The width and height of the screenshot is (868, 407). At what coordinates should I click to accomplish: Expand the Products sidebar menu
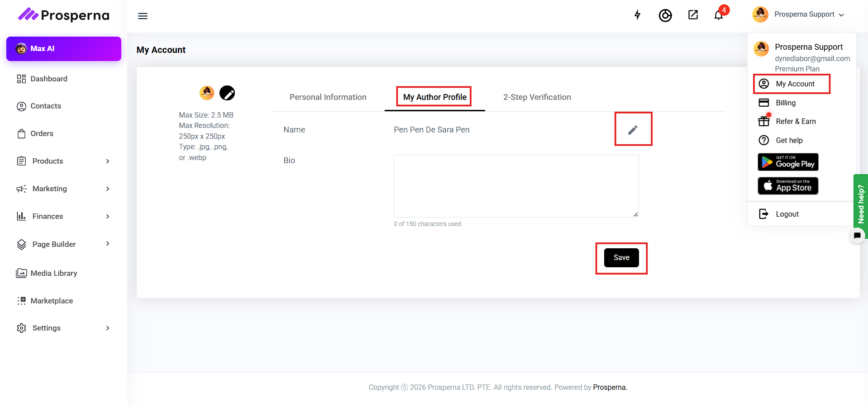tap(63, 161)
